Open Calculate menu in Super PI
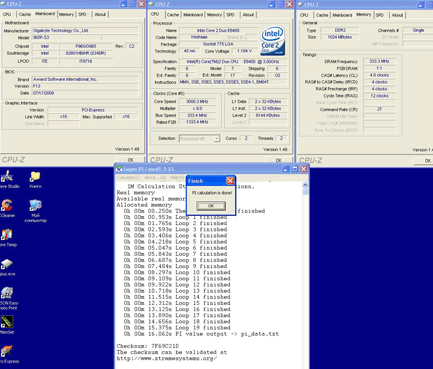The image size is (433, 369). click(x=129, y=177)
